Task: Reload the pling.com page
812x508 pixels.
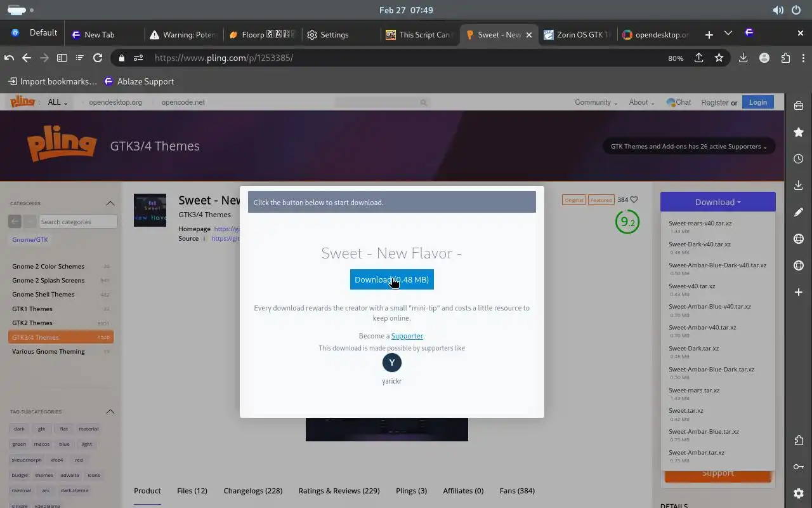Action: point(98,58)
